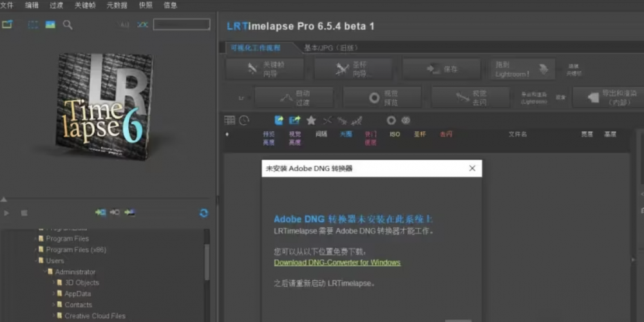The width and height of the screenshot is (644, 322).
Task: Click the 视觉预览 visual preview button
Action: coord(383,98)
